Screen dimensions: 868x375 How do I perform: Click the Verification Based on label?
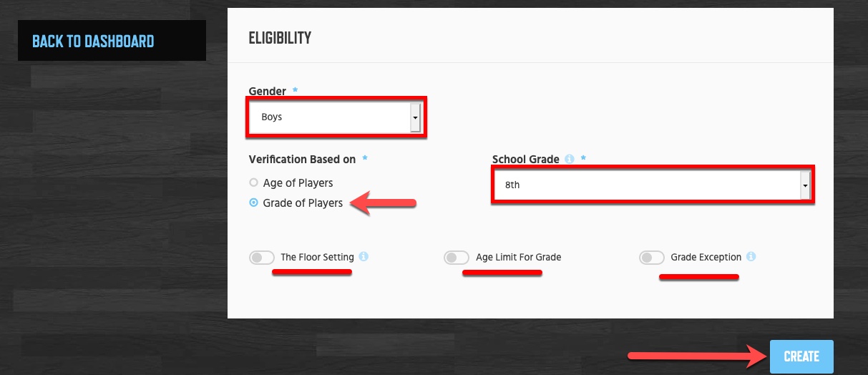(302, 159)
